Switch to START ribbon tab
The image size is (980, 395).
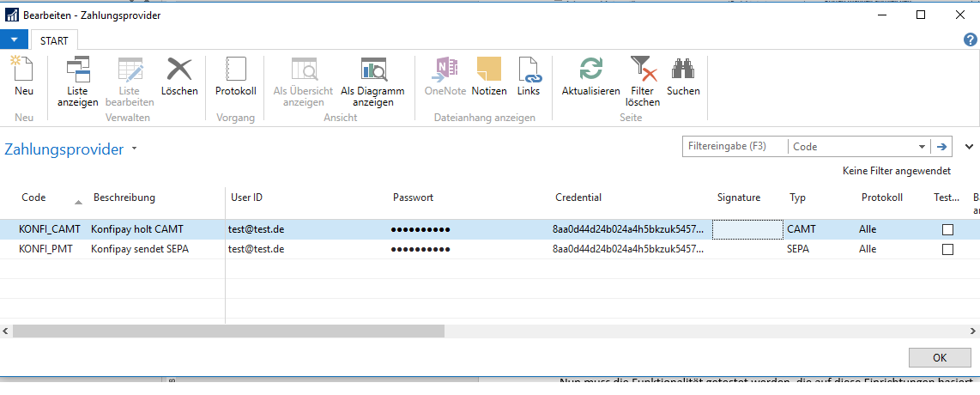54,40
